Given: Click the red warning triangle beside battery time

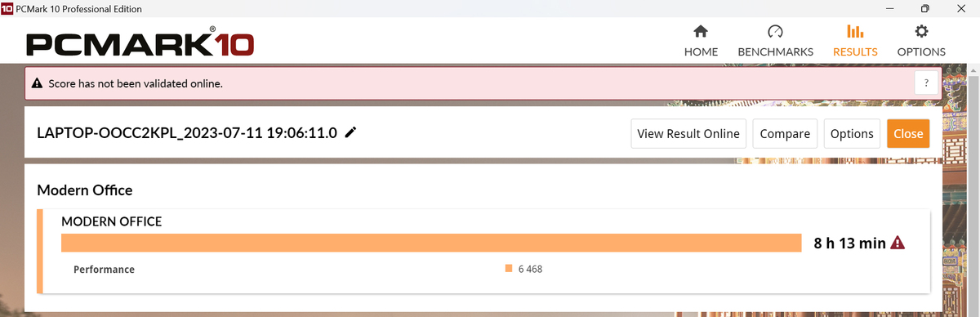Looking at the screenshot, I should click(x=898, y=243).
